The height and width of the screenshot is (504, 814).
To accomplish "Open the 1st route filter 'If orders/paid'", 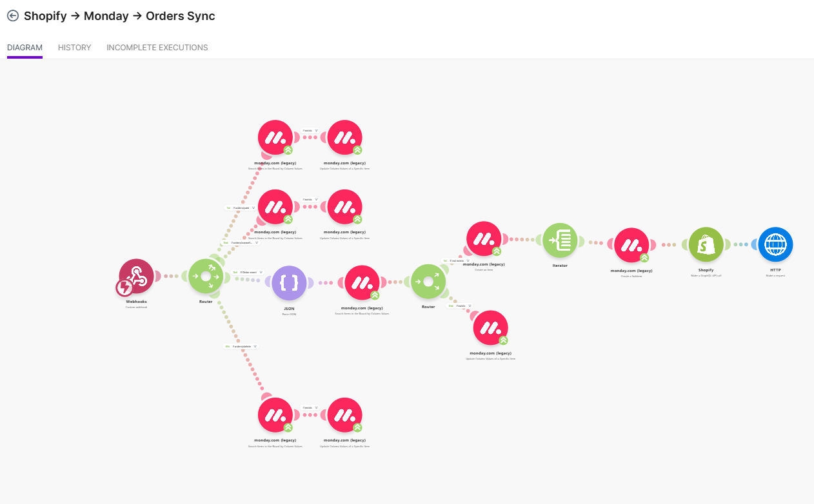I will tap(242, 208).
